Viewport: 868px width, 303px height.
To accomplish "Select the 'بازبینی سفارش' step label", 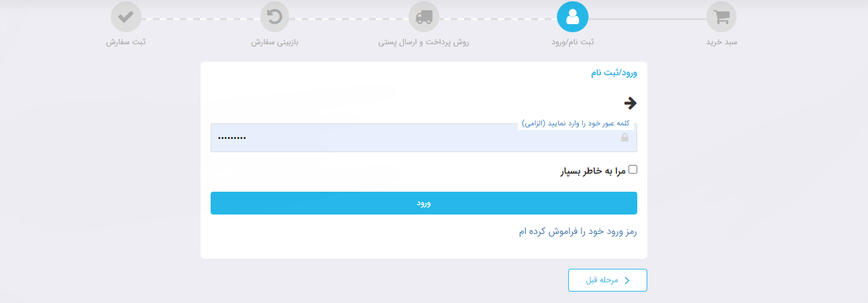I will point(274,42).
